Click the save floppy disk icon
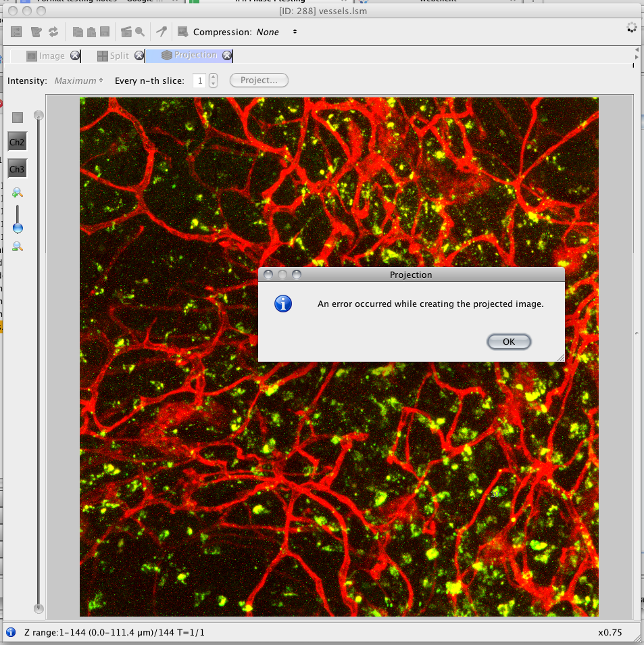This screenshot has width=644, height=645. [x=105, y=32]
